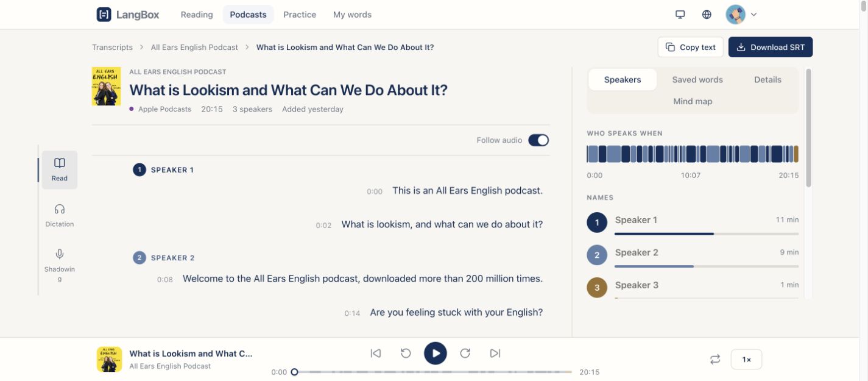Open Dictation mode with headphones icon
The width and height of the screenshot is (868, 381).
pos(60,216)
